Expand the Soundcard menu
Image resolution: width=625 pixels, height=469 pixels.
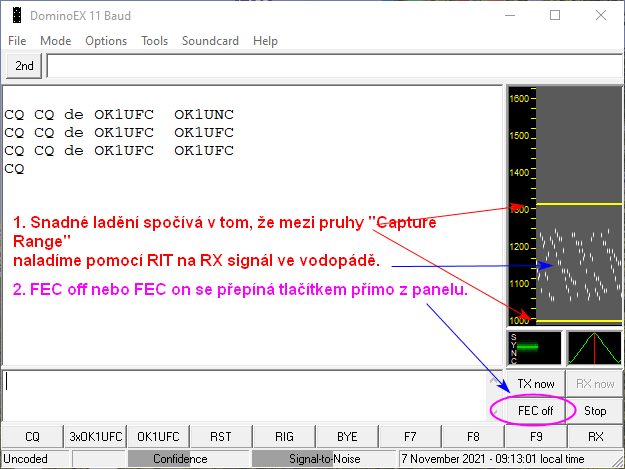click(210, 41)
